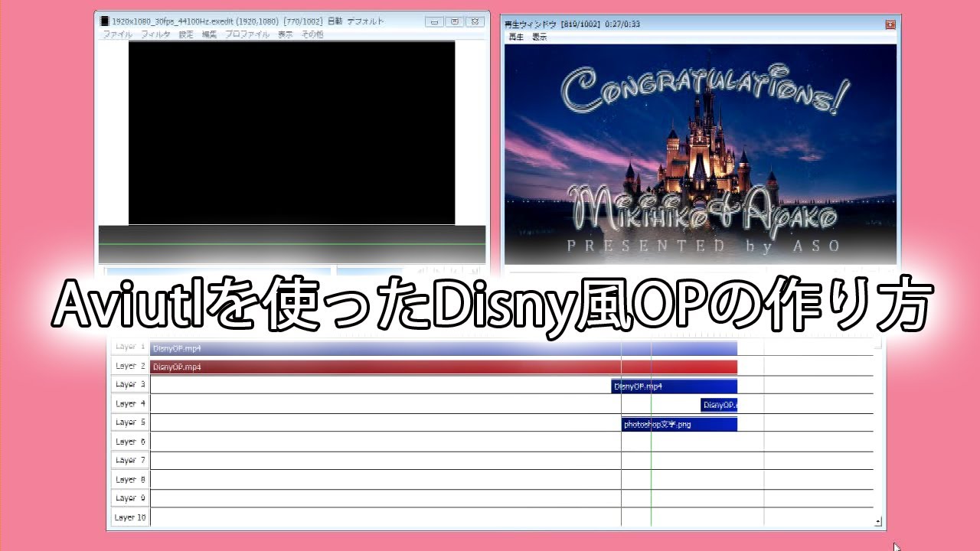The width and height of the screenshot is (980, 551).
Task: Open the 編集 menu in main window
Action: point(209,34)
